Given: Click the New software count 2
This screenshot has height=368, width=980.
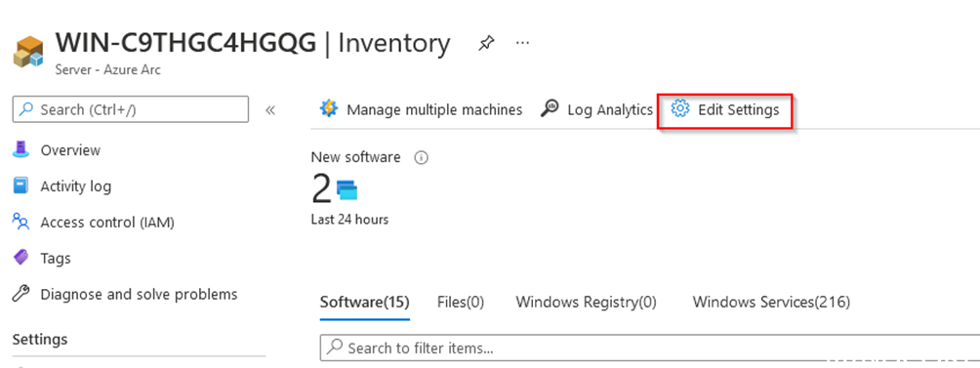Looking at the screenshot, I should tap(321, 188).
